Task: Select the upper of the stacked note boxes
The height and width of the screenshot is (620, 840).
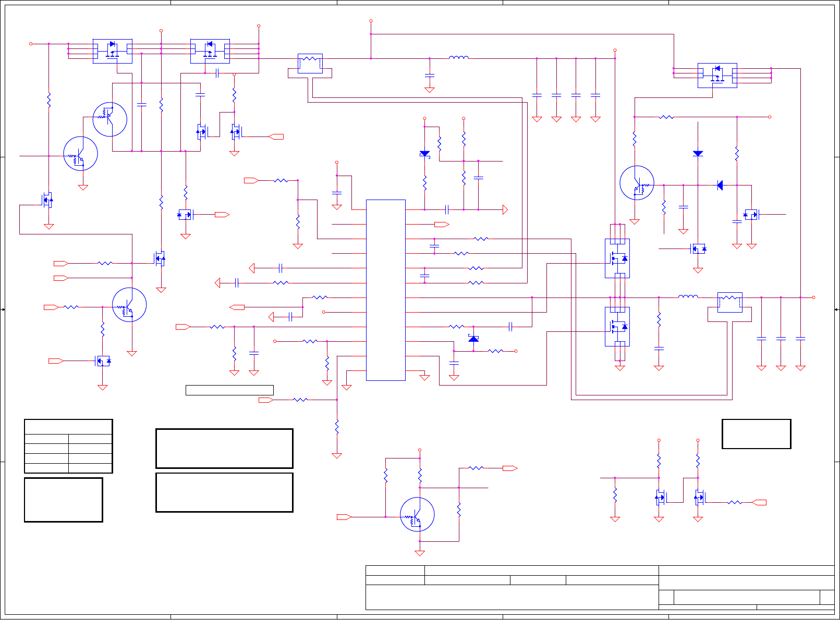Action: tap(224, 449)
